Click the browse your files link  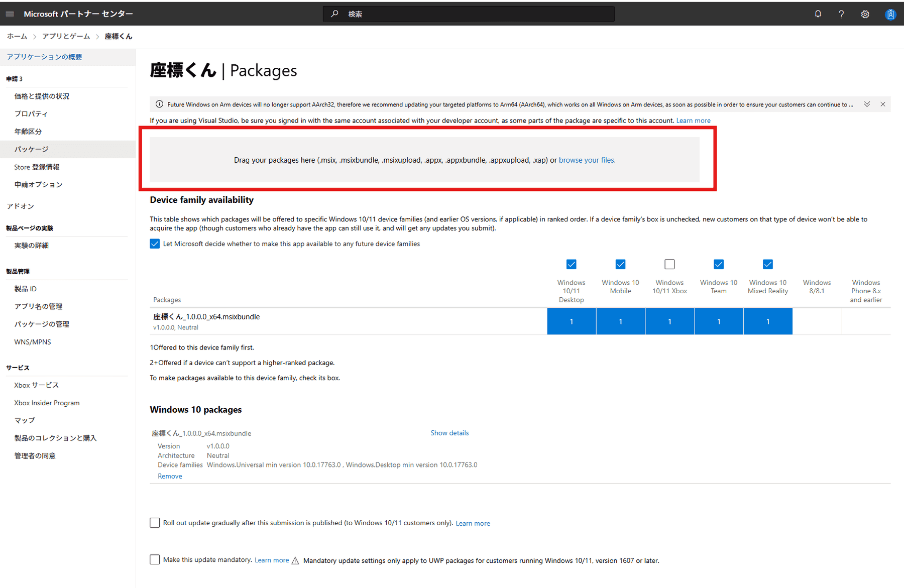(x=587, y=160)
